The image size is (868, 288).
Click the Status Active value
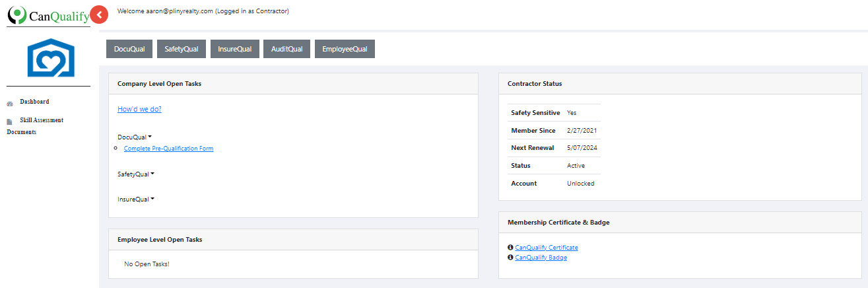click(x=576, y=166)
